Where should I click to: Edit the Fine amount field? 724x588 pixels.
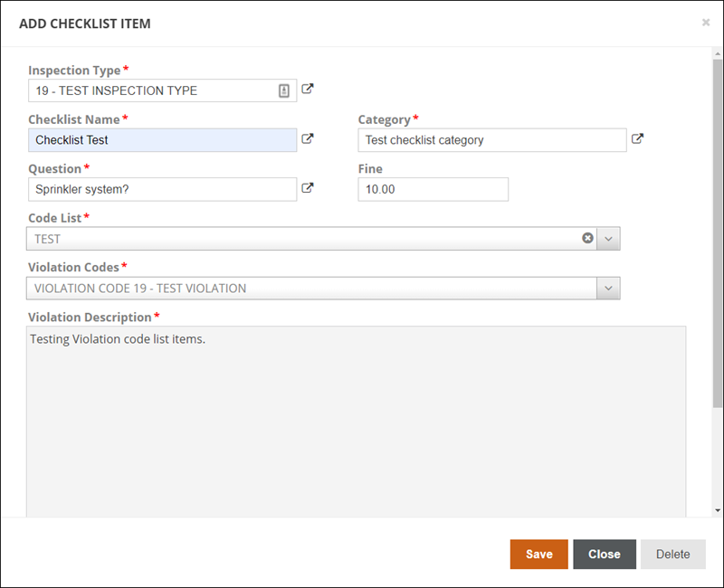433,189
